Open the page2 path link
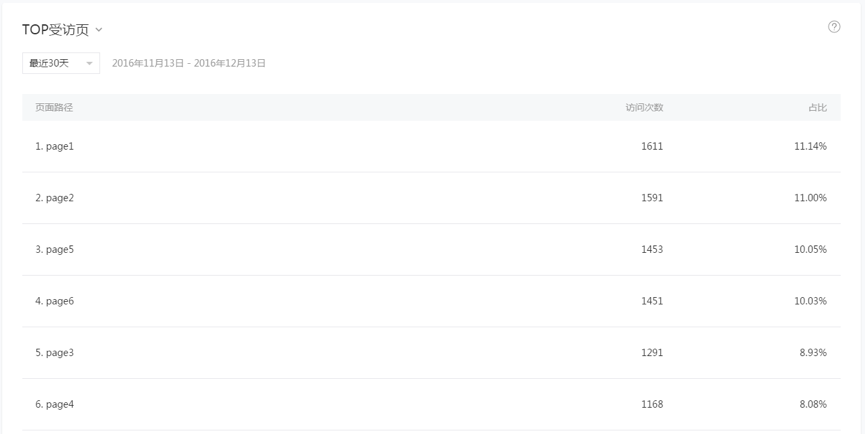This screenshot has height=434, width=865. [x=55, y=198]
